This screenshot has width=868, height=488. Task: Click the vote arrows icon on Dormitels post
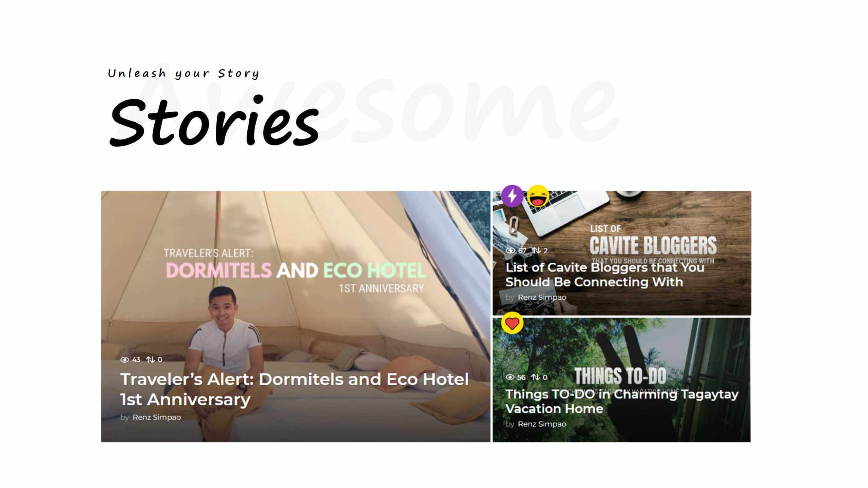[150, 360]
